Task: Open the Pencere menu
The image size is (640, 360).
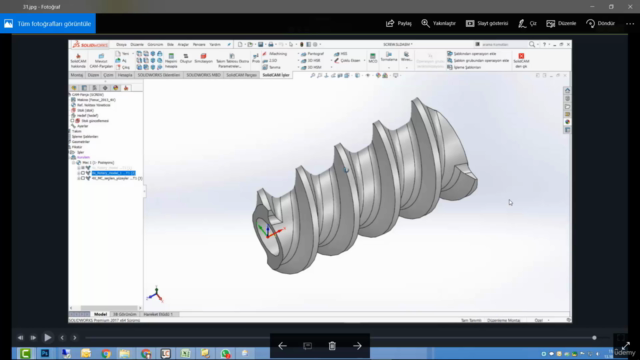Action: tap(199, 44)
